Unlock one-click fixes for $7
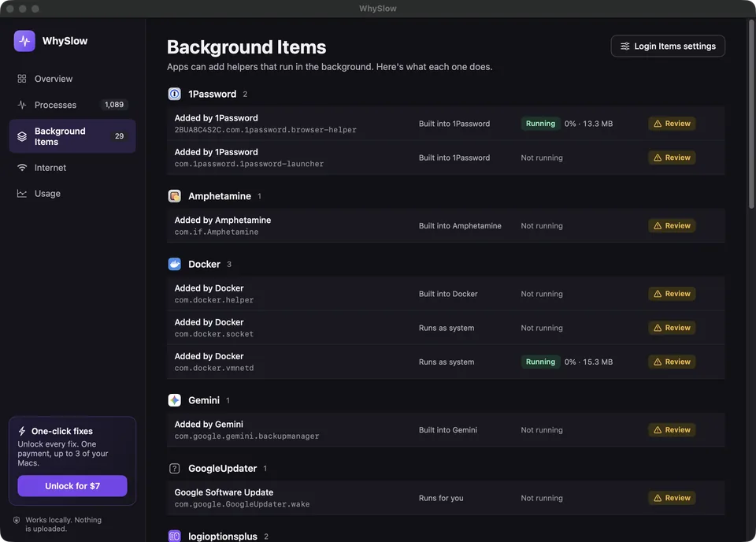This screenshot has height=542, width=756. click(72, 486)
